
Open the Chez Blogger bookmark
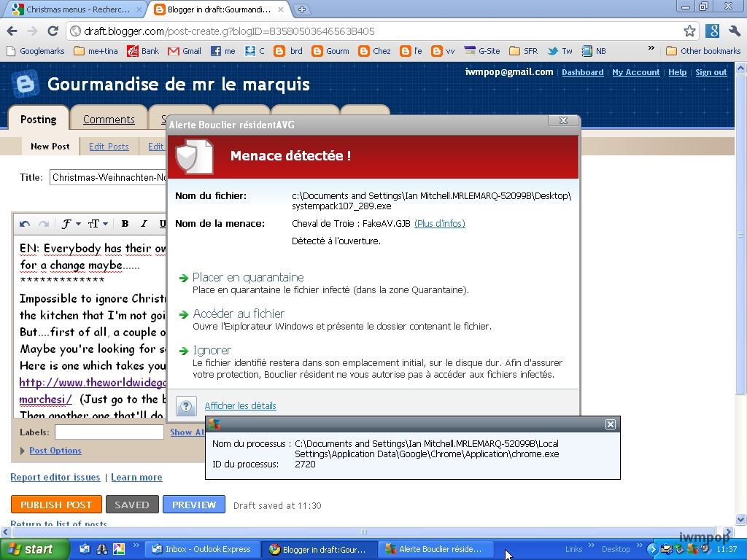point(374,51)
